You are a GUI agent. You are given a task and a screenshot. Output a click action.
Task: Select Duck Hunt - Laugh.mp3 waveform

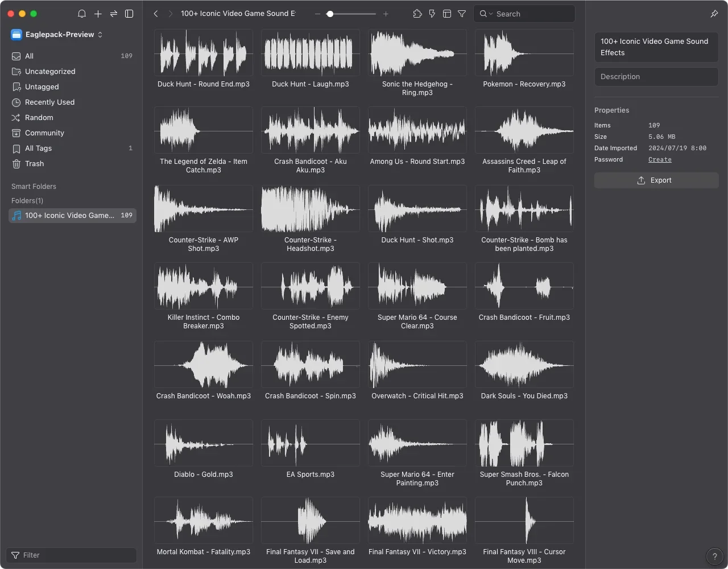click(311, 53)
